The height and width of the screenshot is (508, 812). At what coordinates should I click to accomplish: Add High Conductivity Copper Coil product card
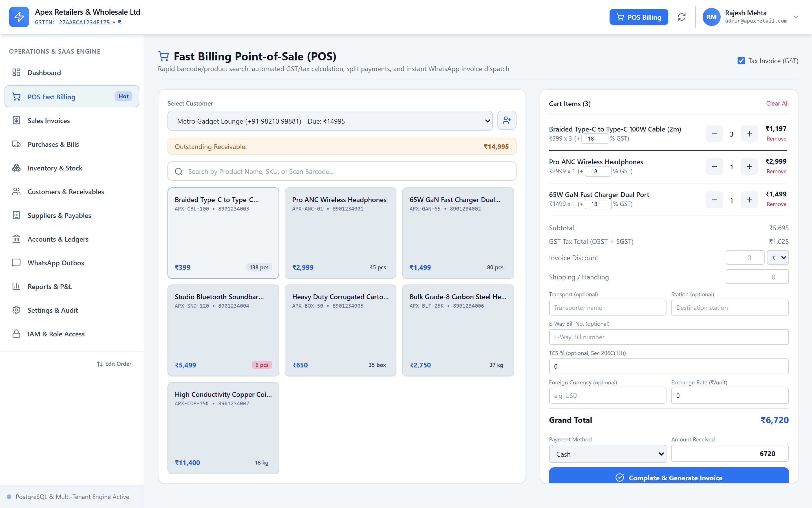pyautogui.click(x=223, y=428)
